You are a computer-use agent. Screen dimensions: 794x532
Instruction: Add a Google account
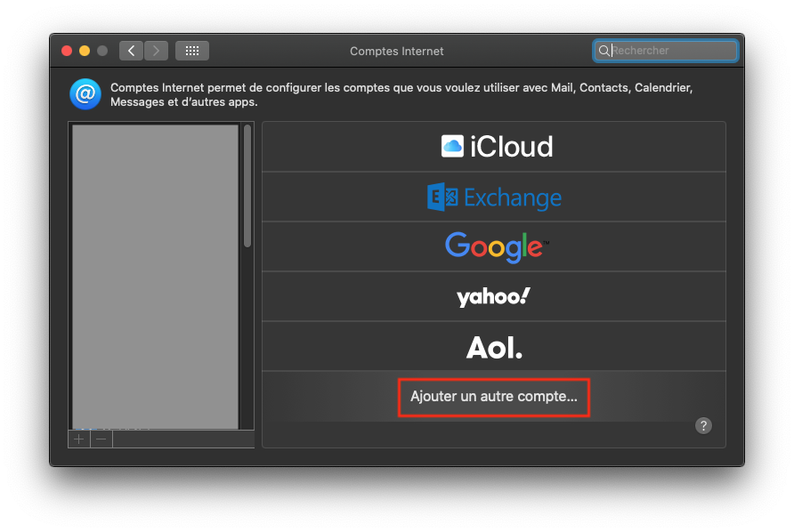pos(494,246)
